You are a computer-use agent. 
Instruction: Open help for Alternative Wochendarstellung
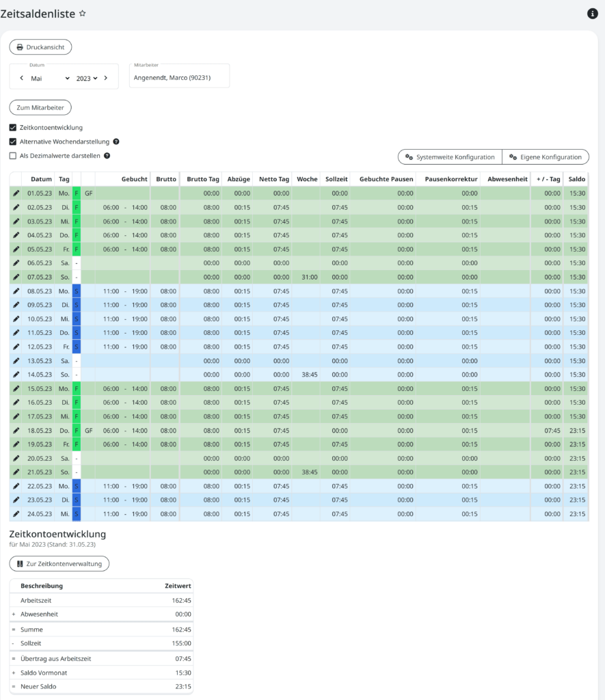pos(117,142)
